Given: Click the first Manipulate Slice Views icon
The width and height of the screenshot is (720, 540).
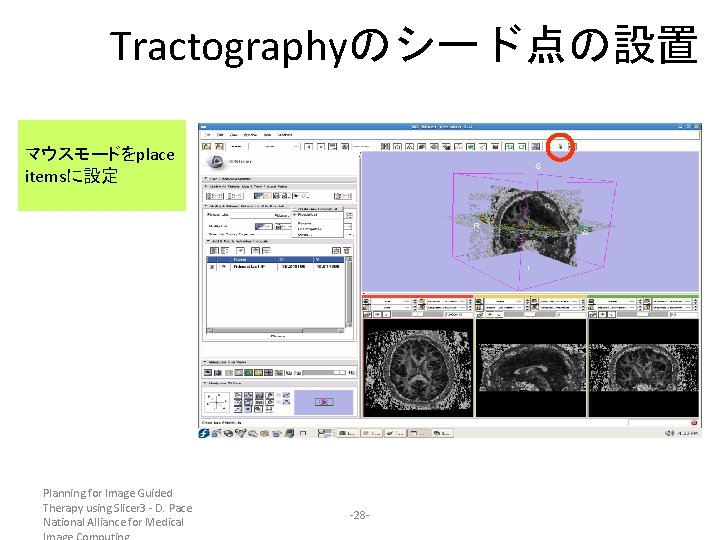Looking at the screenshot, I should tap(208, 373).
